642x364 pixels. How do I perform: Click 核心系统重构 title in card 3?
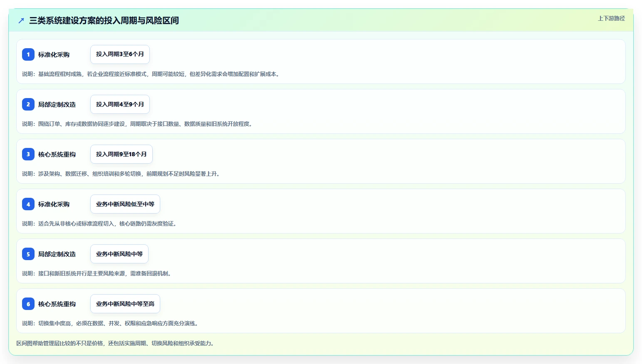point(57,154)
